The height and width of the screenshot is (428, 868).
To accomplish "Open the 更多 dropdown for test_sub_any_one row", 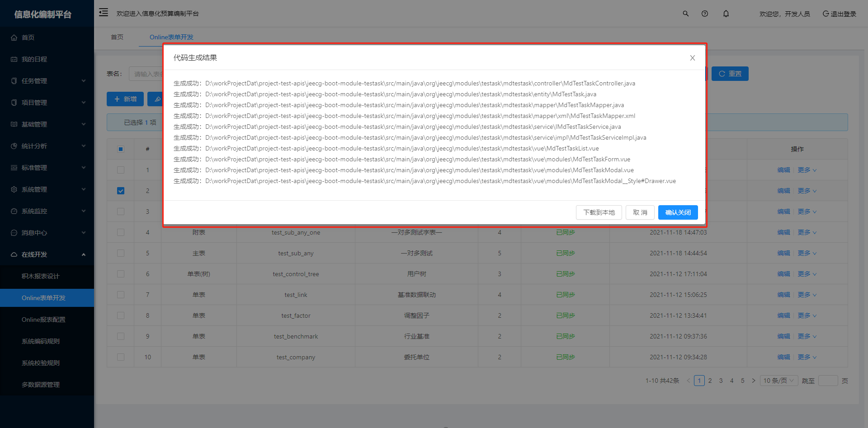I will pyautogui.click(x=807, y=232).
